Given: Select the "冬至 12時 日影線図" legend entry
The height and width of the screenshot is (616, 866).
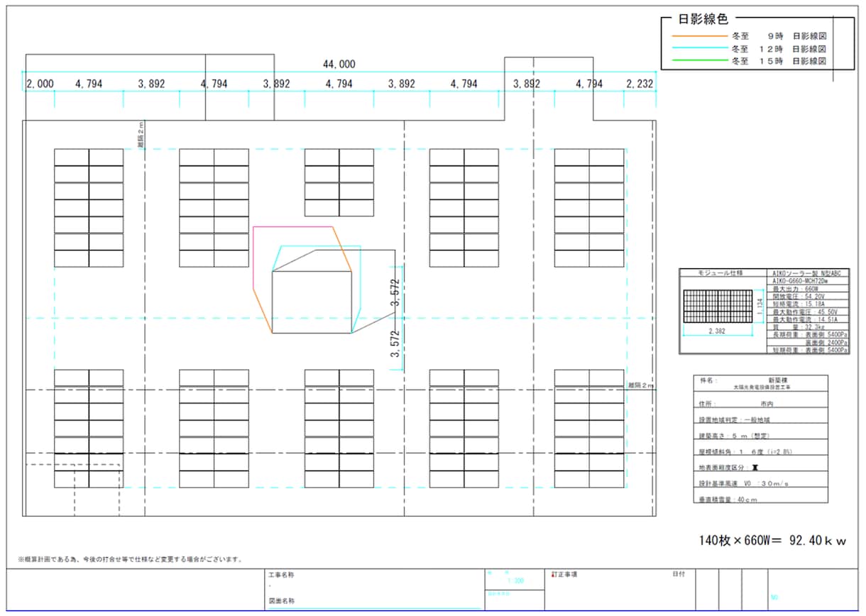Looking at the screenshot, I should pyautogui.click(x=780, y=48).
